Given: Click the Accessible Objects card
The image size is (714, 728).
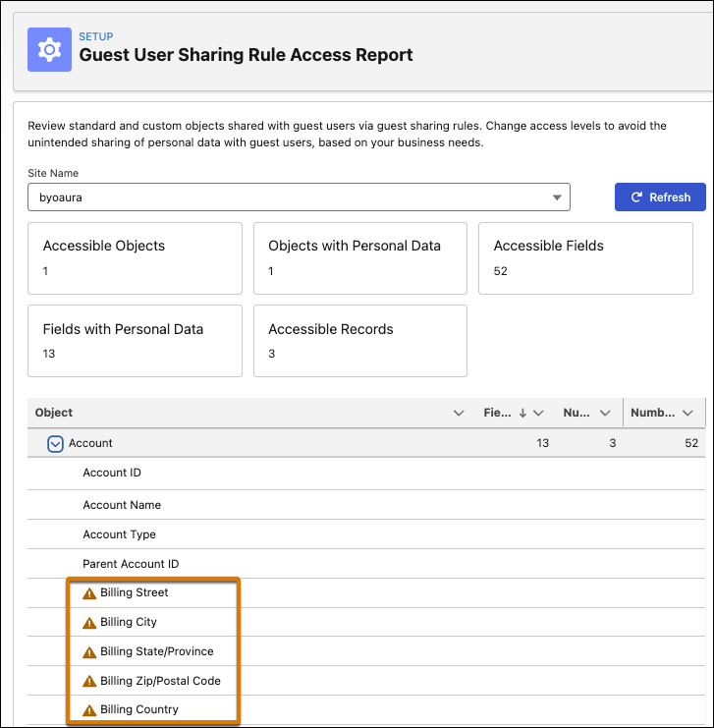Looking at the screenshot, I should 136,258.
